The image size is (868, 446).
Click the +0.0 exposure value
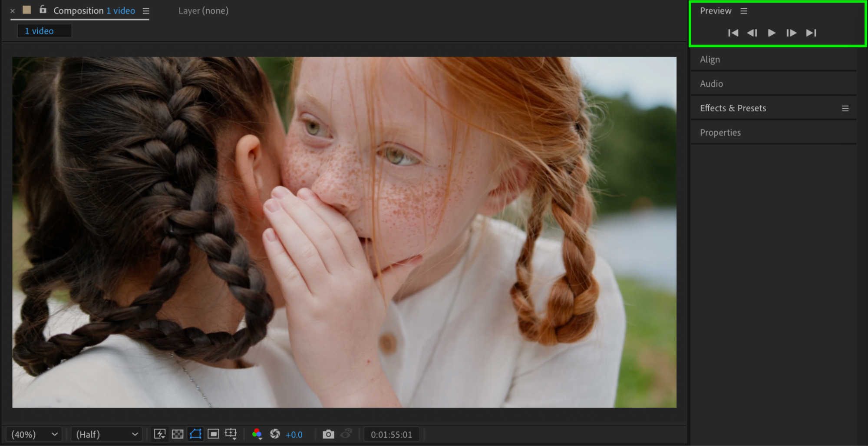point(294,435)
